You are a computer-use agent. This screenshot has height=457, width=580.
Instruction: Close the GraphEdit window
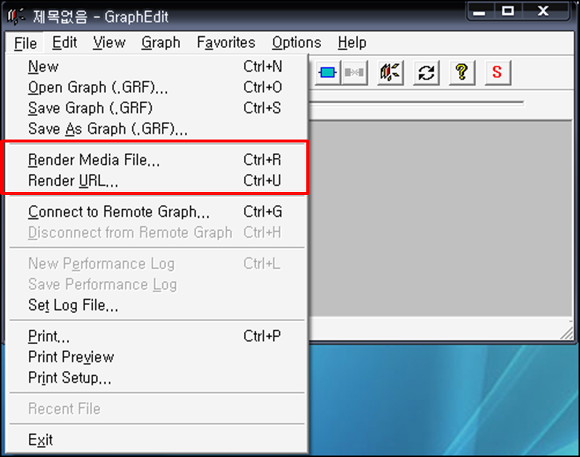(543, 11)
